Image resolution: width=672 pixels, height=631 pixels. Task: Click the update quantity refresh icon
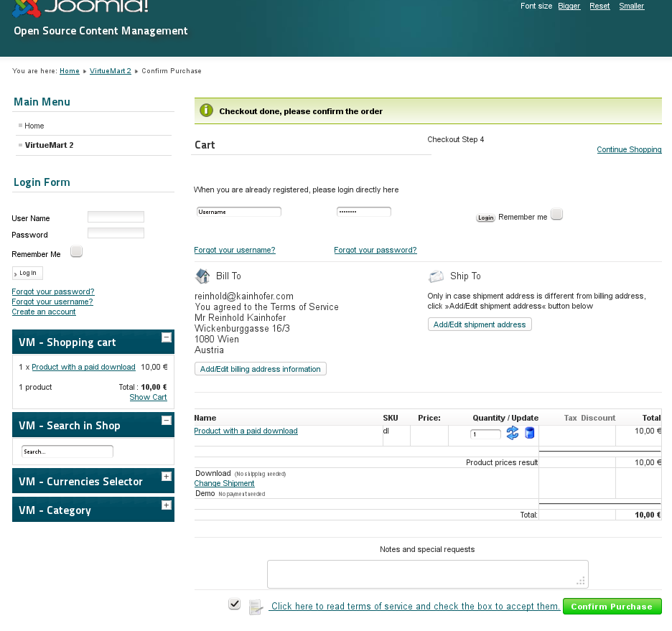point(512,433)
